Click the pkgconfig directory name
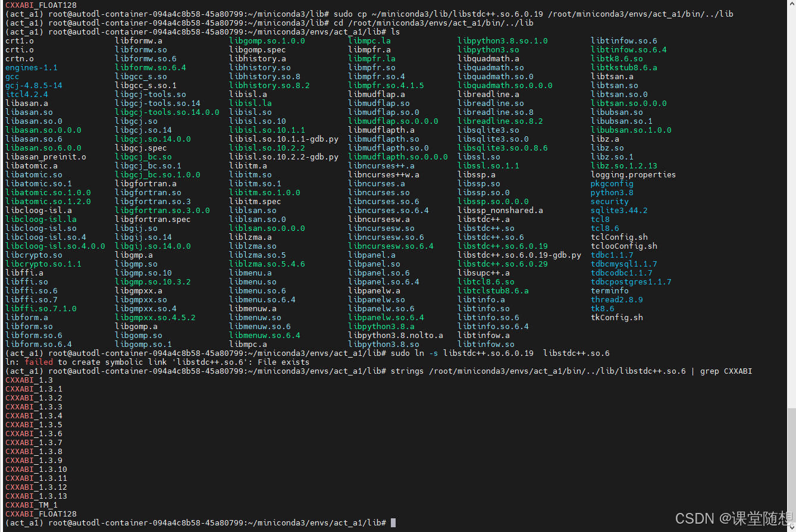Image resolution: width=796 pixels, height=532 pixels. [x=612, y=183]
